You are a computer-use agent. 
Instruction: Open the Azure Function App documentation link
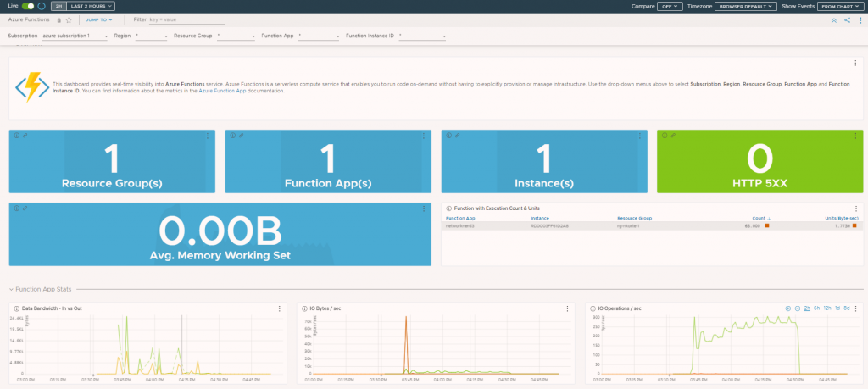coord(223,91)
